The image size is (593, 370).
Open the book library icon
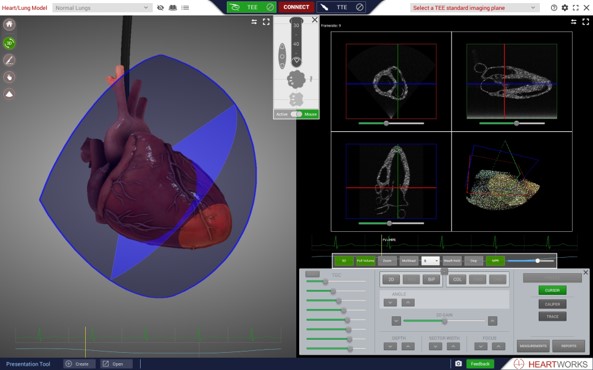tap(173, 8)
